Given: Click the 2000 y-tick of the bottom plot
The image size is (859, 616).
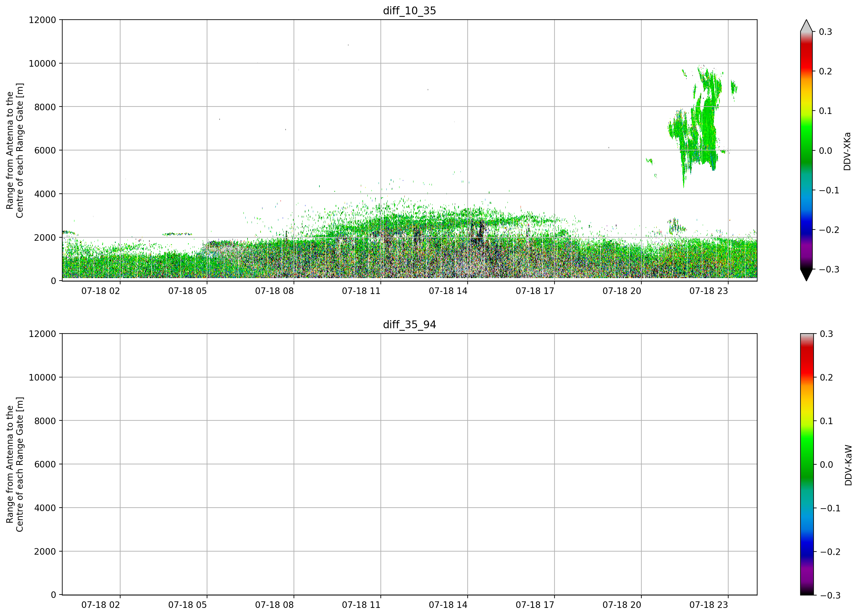Looking at the screenshot, I should (45, 551).
